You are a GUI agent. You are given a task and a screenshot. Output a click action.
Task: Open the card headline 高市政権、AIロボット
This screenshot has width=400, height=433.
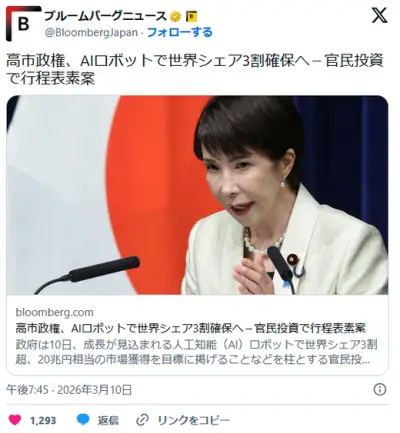click(190, 328)
